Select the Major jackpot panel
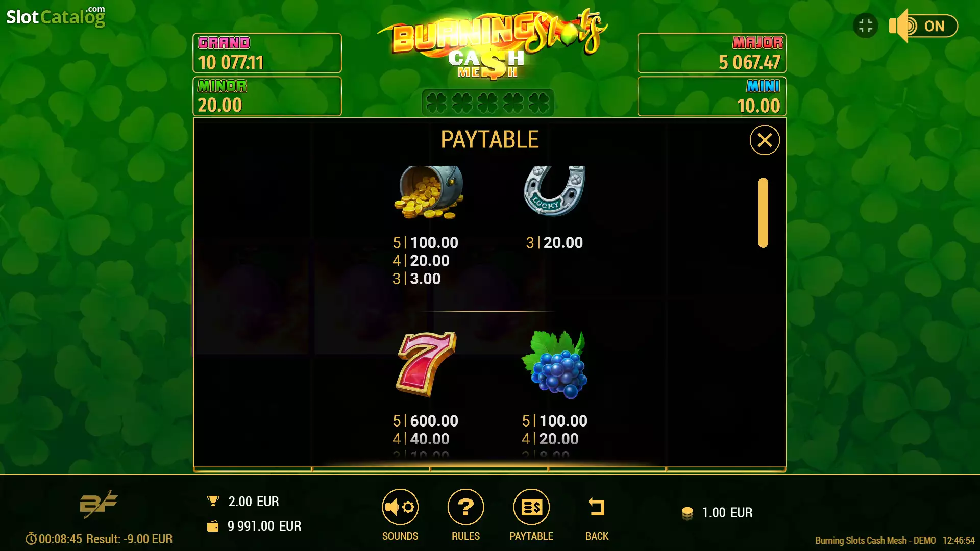Image resolution: width=980 pixels, height=551 pixels. click(712, 53)
